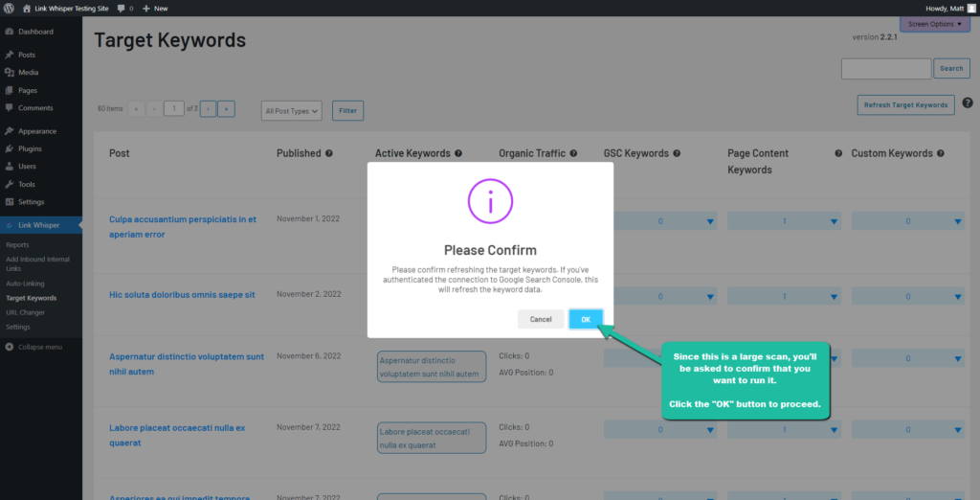Click help icon next to Active Keywords

[458, 153]
